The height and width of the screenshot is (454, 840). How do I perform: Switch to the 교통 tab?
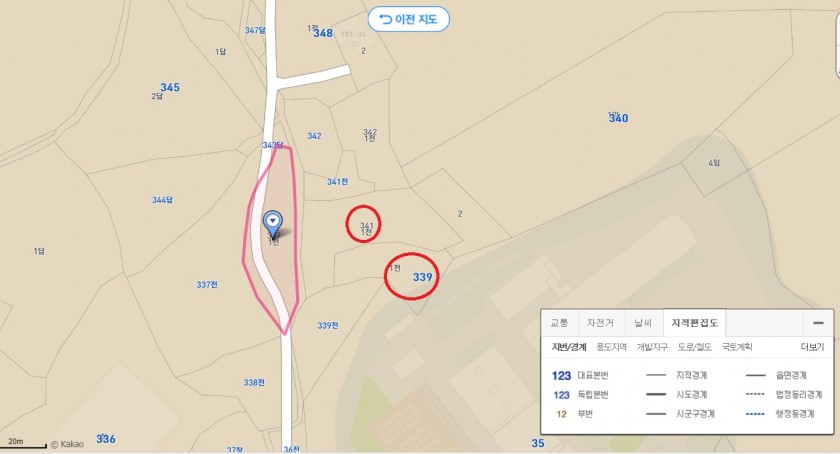(x=559, y=323)
